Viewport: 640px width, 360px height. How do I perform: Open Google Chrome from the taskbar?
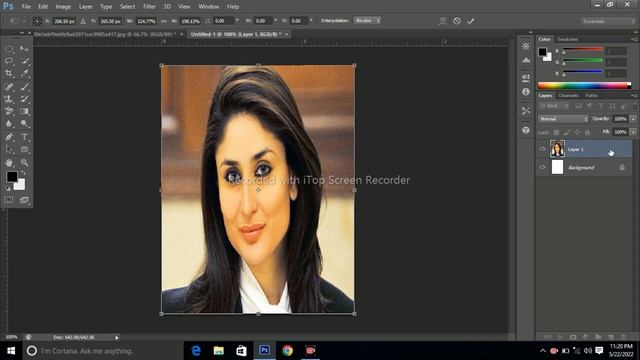click(x=287, y=350)
